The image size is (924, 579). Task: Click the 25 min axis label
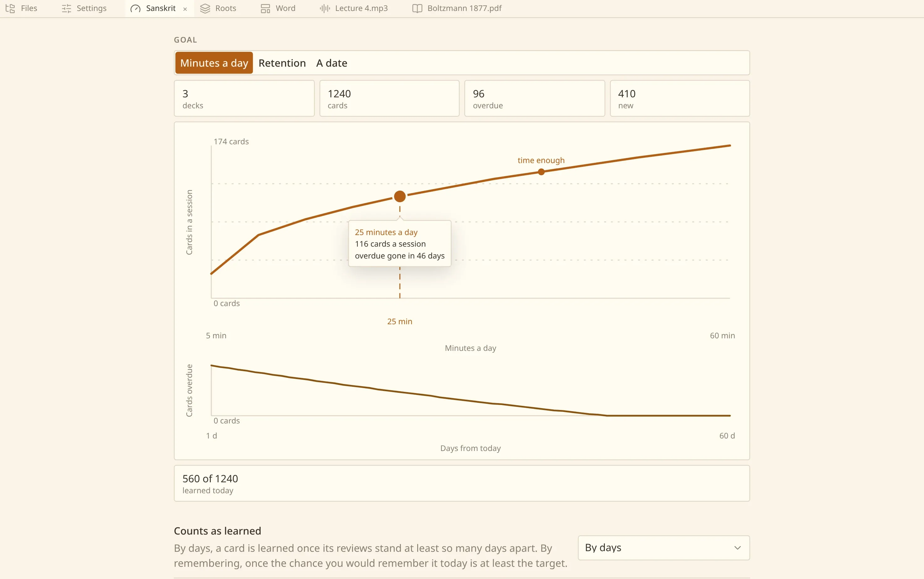(x=400, y=321)
